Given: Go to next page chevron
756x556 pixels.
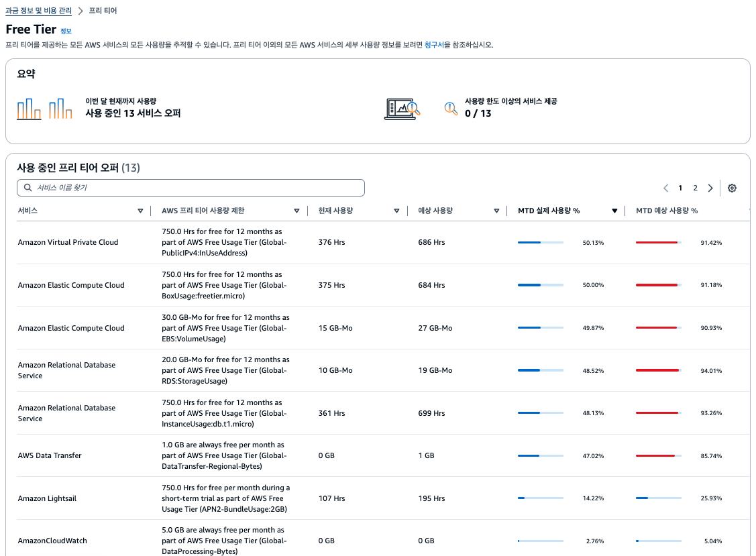Looking at the screenshot, I should pos(710,188).
